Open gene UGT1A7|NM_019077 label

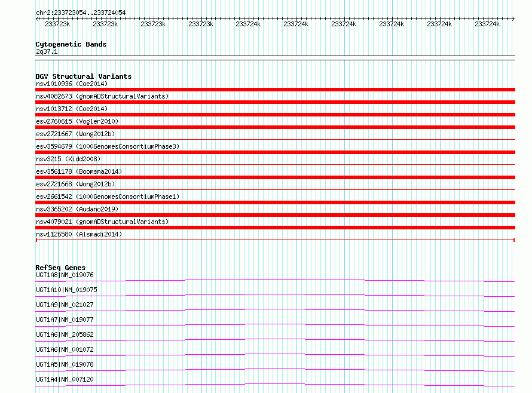pyautogui.click(x=65, y=320)
